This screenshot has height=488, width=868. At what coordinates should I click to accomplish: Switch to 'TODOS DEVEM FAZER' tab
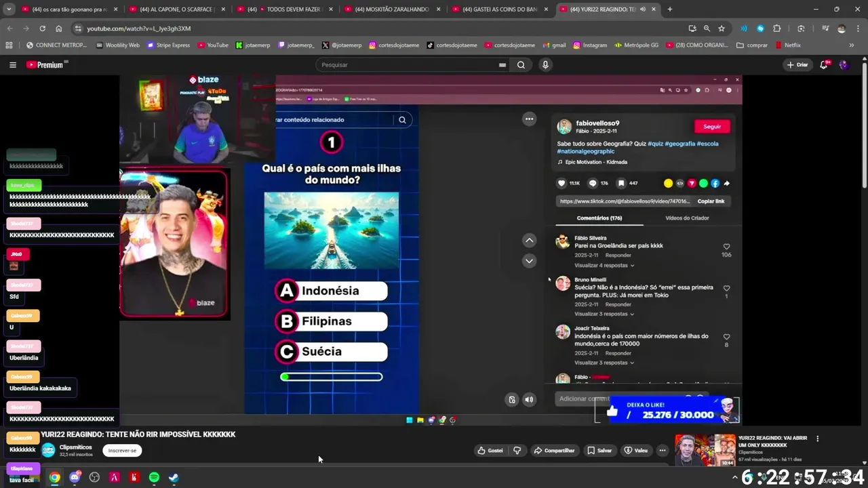(x=285, y=9)
